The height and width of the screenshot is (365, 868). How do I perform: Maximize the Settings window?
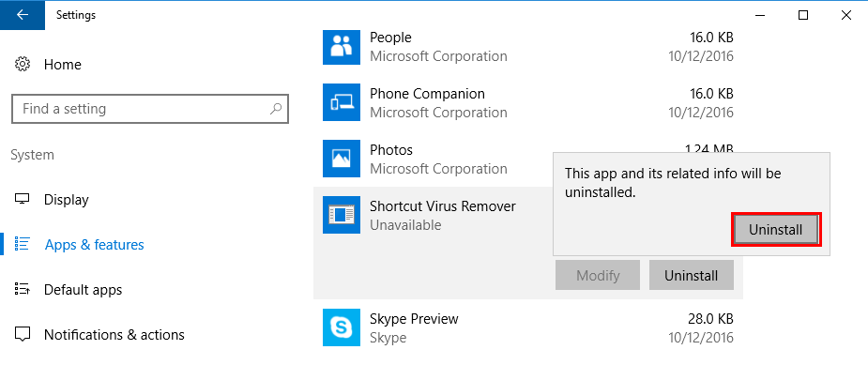click(x=803, y=15)
